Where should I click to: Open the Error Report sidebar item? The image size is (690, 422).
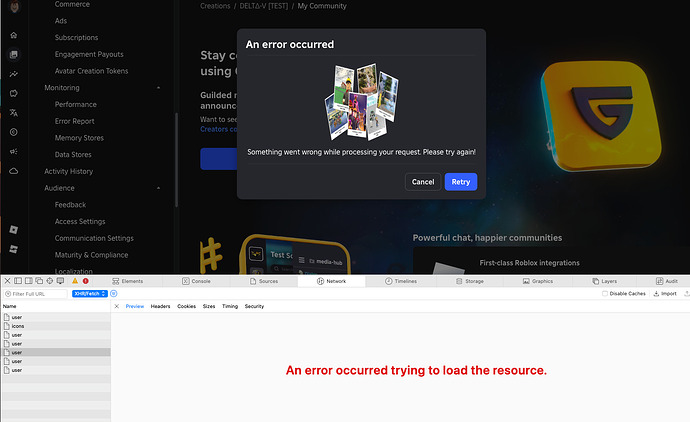tap(74, 121)
